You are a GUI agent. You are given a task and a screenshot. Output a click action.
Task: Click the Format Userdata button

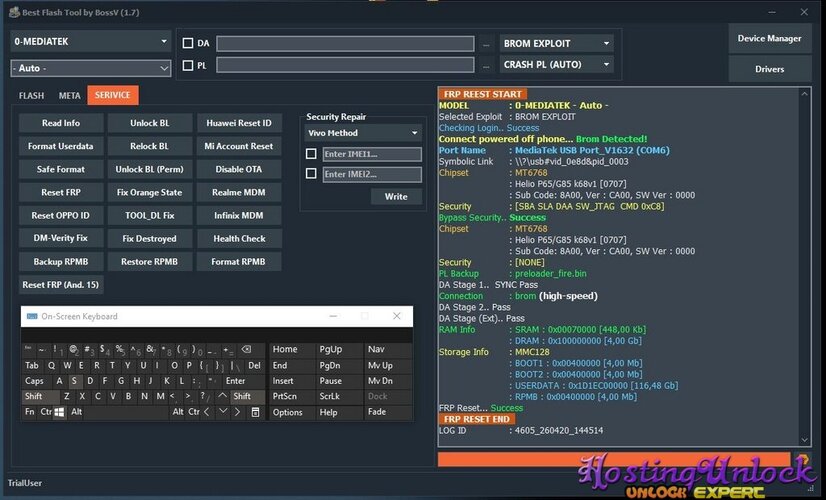(61, 146)
